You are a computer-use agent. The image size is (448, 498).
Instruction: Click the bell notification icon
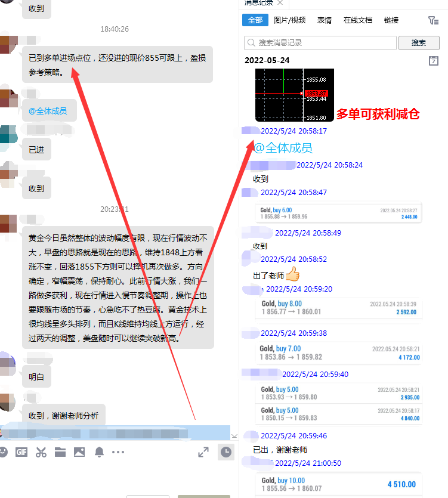pos(99,452)
